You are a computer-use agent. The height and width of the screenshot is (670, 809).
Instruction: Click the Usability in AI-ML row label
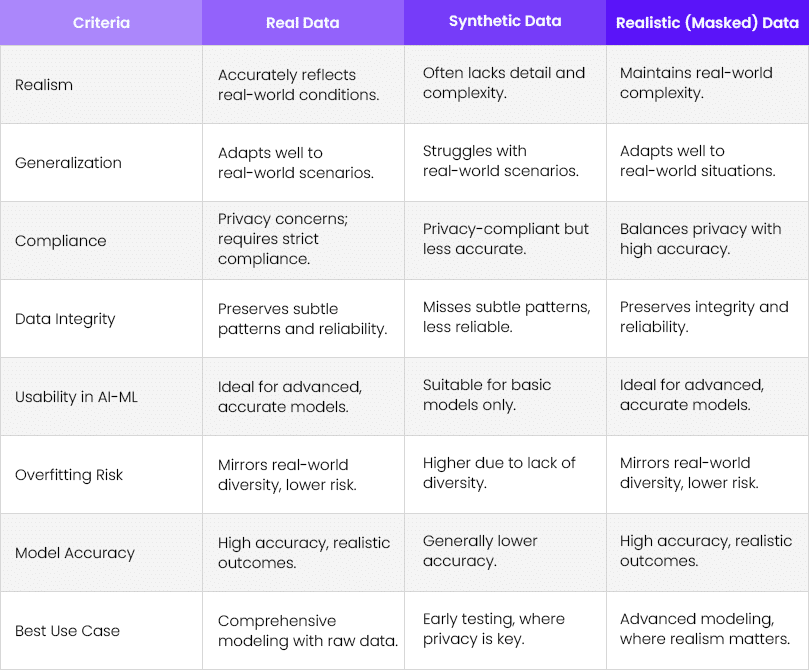coord(74,397)
